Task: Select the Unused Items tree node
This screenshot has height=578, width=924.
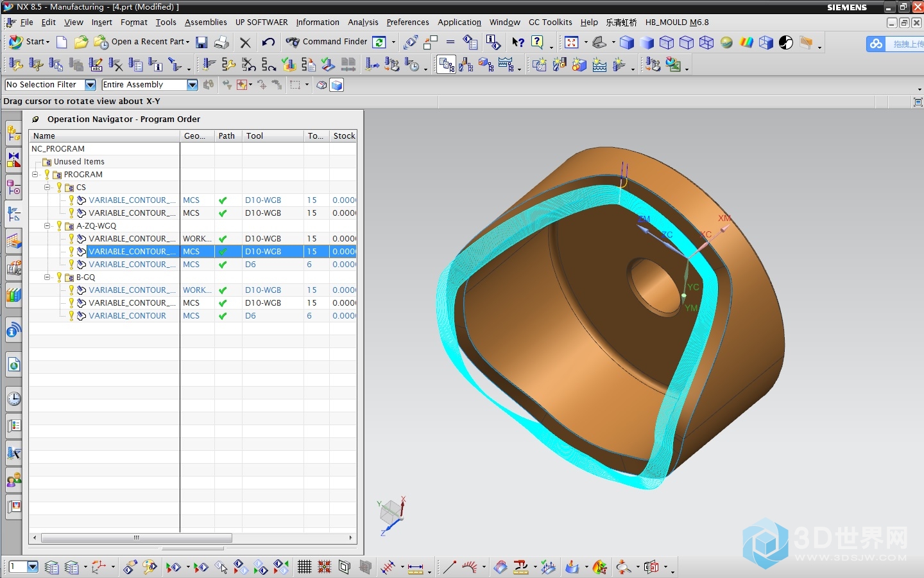Action: [79, 162]
